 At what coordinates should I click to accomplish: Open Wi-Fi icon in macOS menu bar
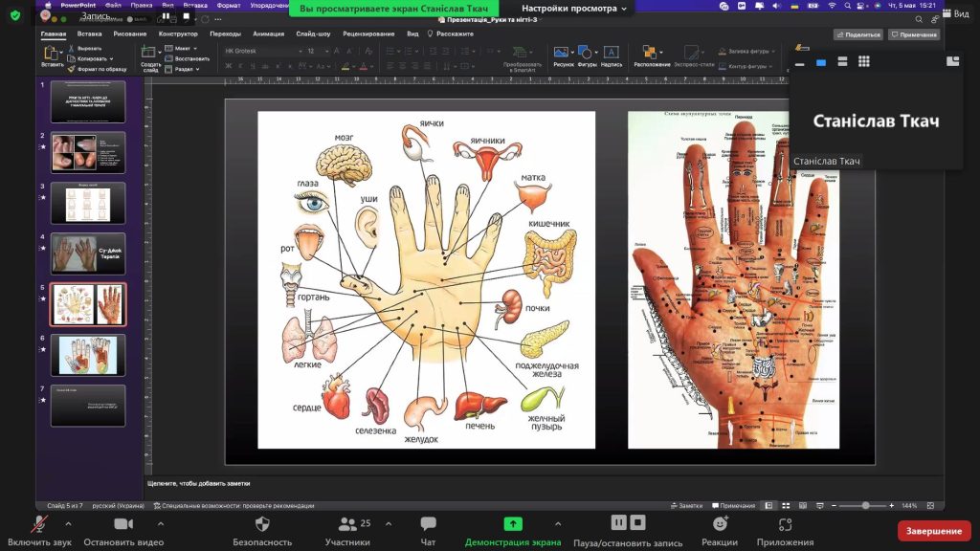coord(832,5)
